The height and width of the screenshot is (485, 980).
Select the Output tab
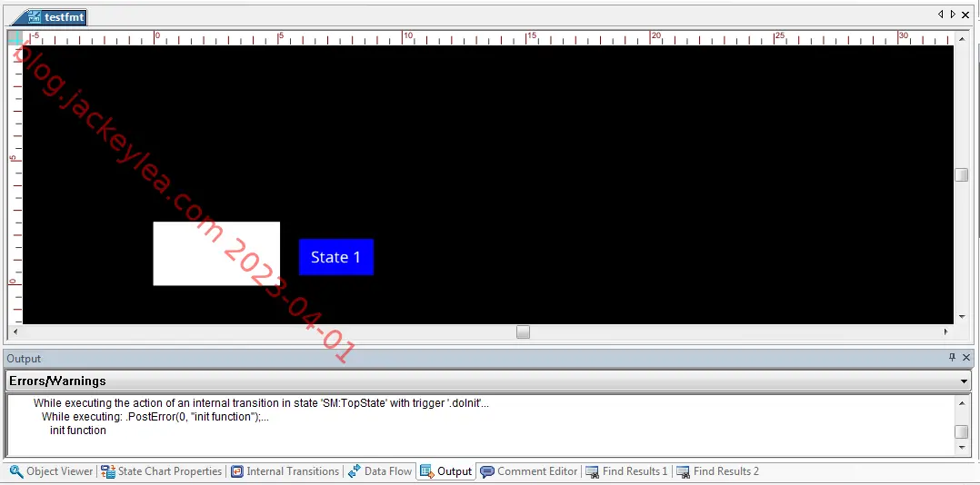446,471
